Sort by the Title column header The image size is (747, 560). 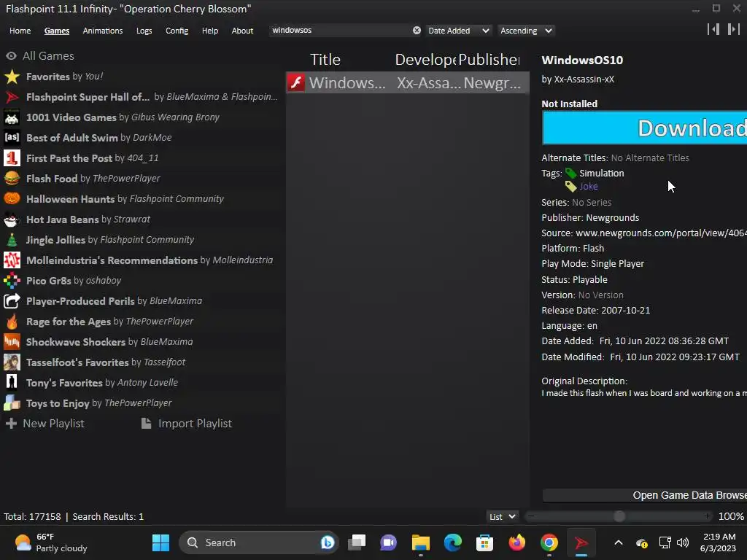(325, 60)
